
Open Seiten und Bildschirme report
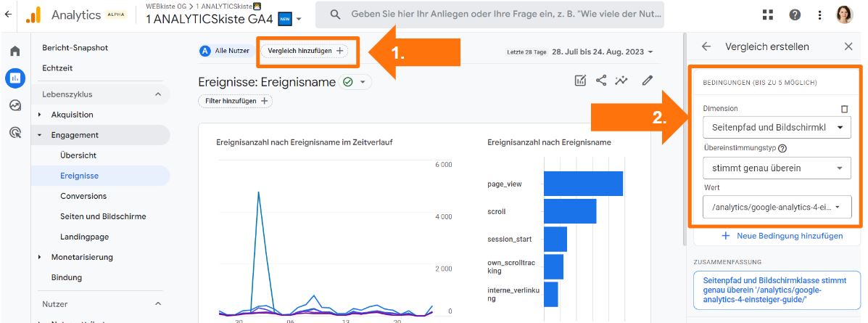[103, 216]
